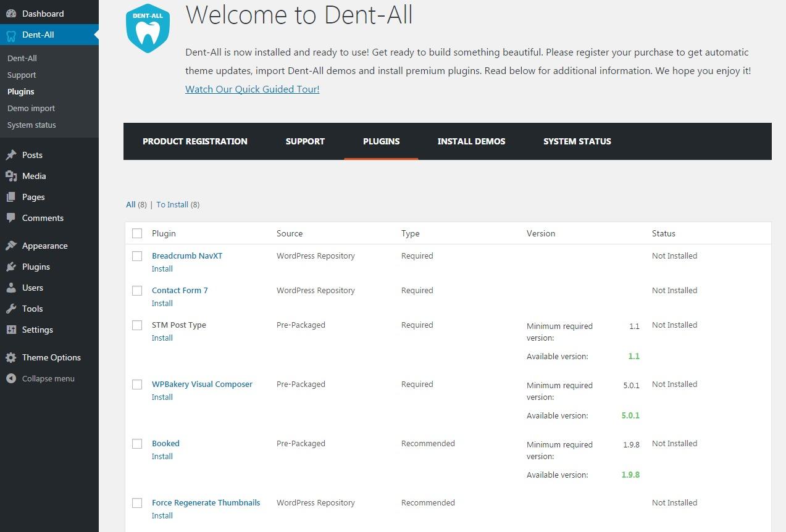Open the Product Registration tab
Screen dimensions: 786x532
(195, 141)
